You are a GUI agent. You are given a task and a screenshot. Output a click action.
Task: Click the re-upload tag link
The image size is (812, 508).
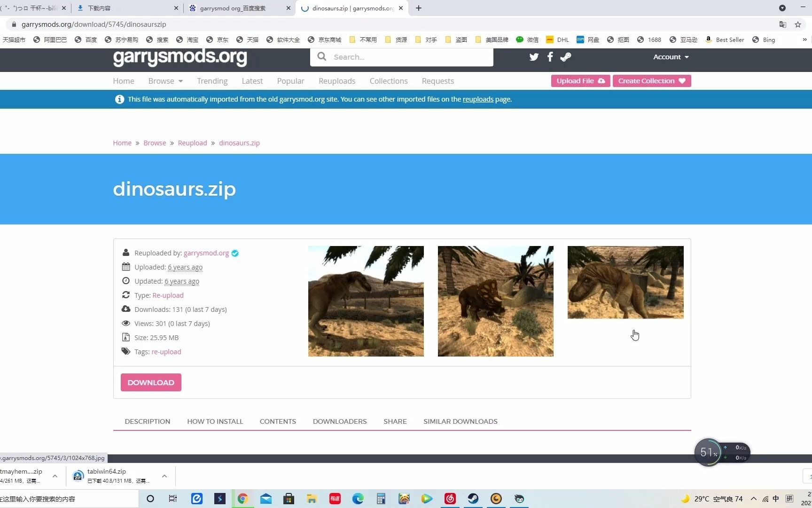coord(166,352)
